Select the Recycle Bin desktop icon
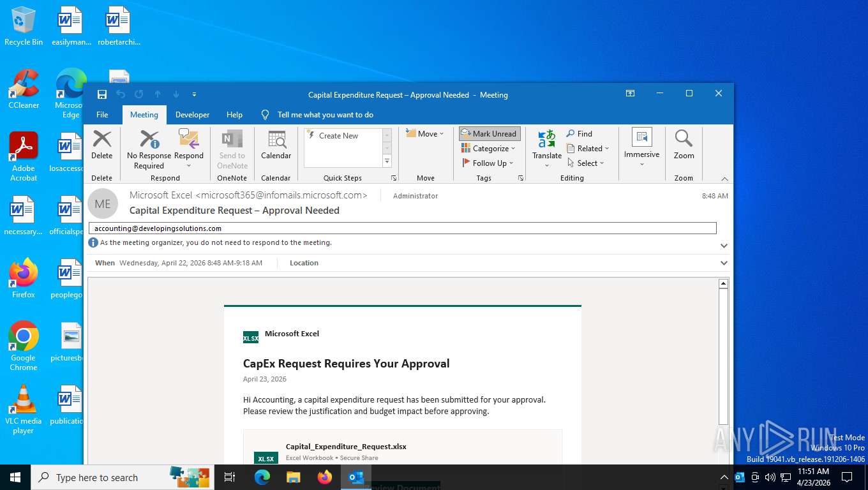This screenshot has height=490, width=868. [x=24, y=27]
